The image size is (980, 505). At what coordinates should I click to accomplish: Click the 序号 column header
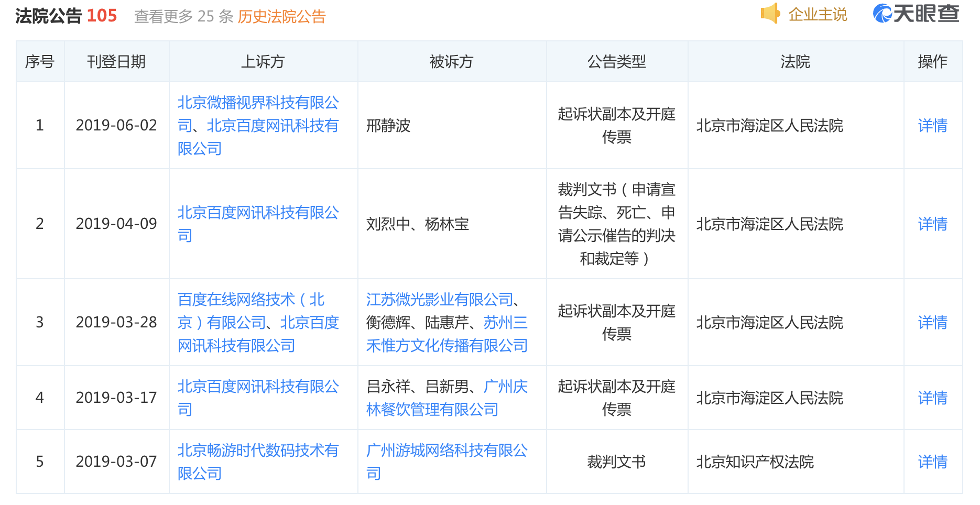40,62
